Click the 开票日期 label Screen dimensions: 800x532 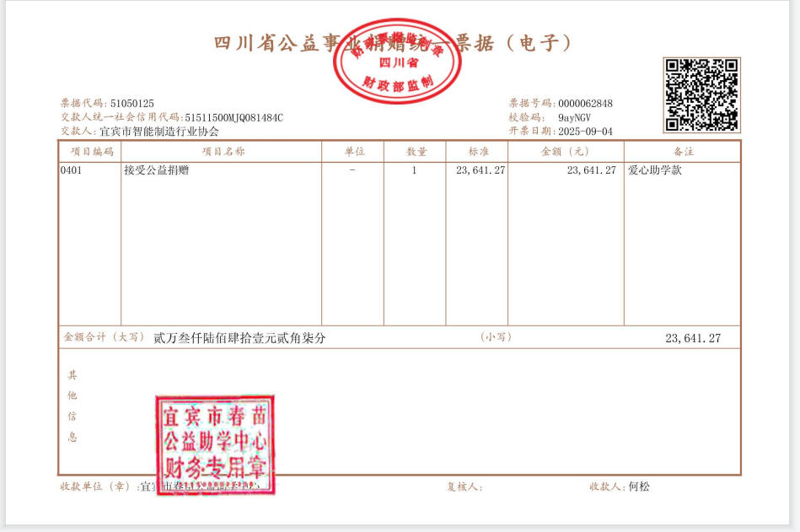(x=533, y=131)
